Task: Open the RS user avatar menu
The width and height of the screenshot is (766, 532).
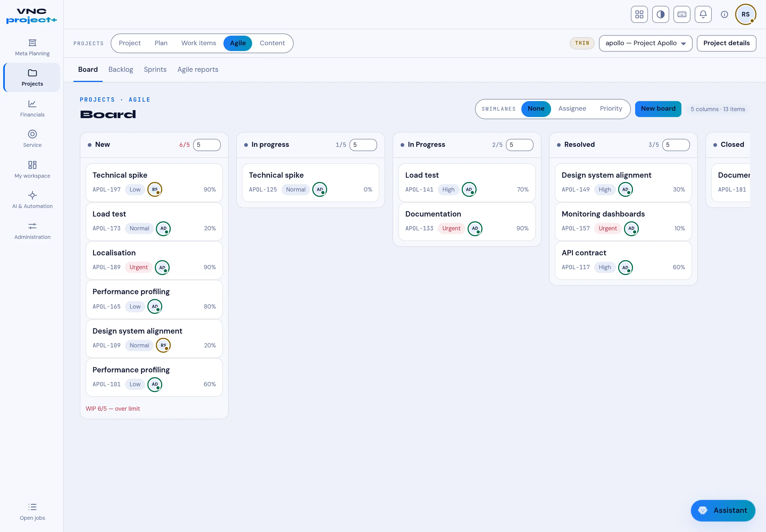Action: tap(745, 14)
